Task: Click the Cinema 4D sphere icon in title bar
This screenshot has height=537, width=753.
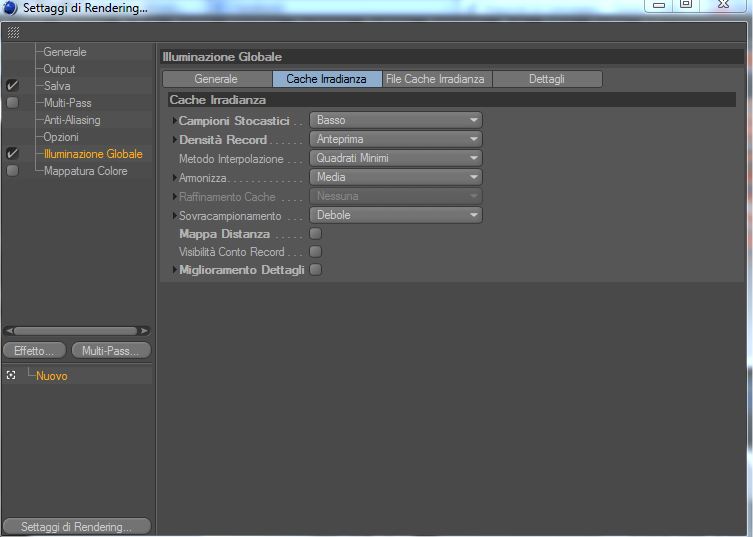Action: (10, 8)
